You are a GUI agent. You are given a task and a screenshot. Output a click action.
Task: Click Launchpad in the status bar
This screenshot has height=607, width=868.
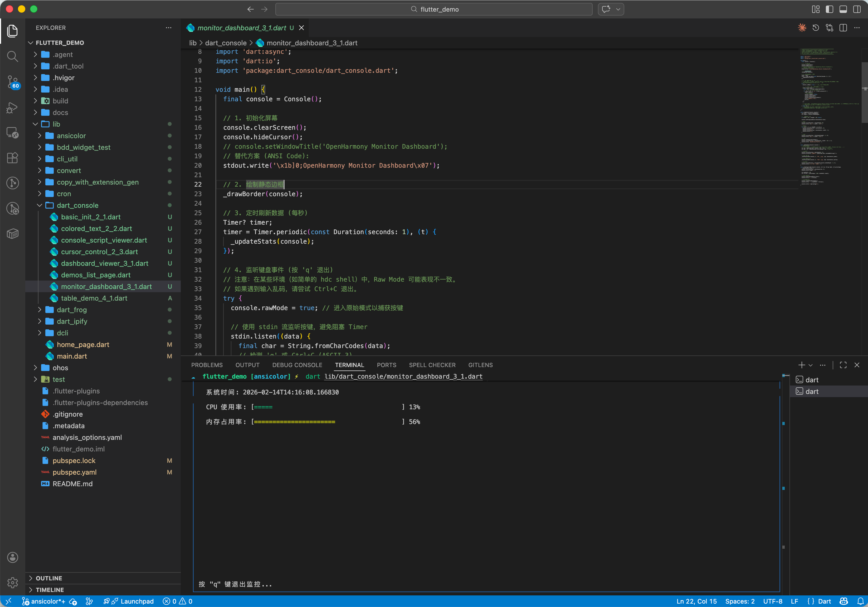point(137,601)
